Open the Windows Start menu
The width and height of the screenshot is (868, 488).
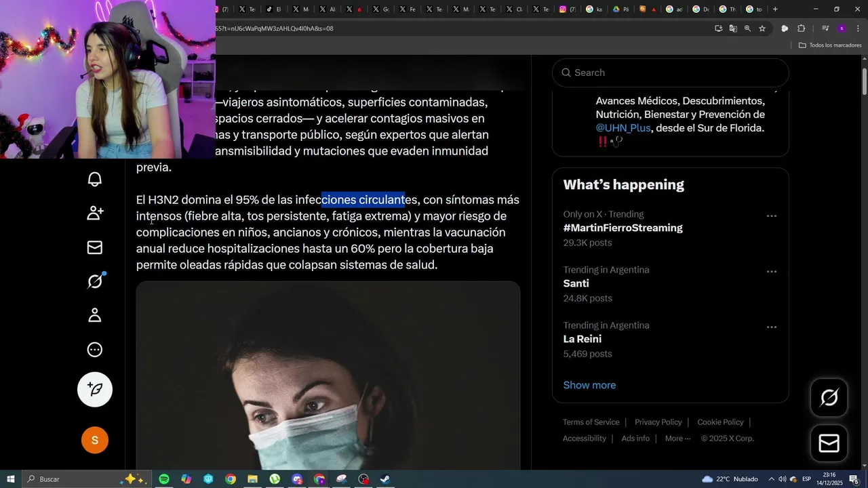11,479
